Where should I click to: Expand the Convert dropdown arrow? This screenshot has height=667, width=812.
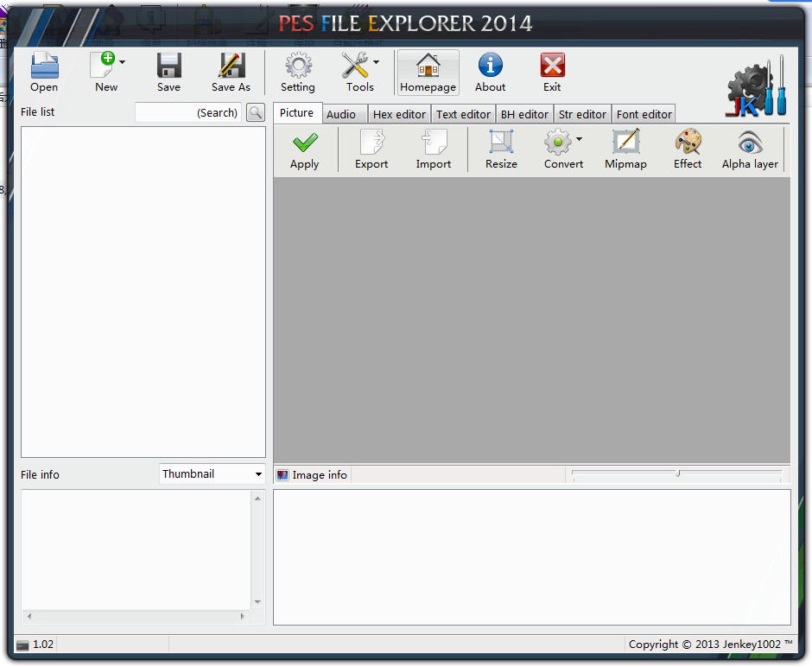point(579,139)
